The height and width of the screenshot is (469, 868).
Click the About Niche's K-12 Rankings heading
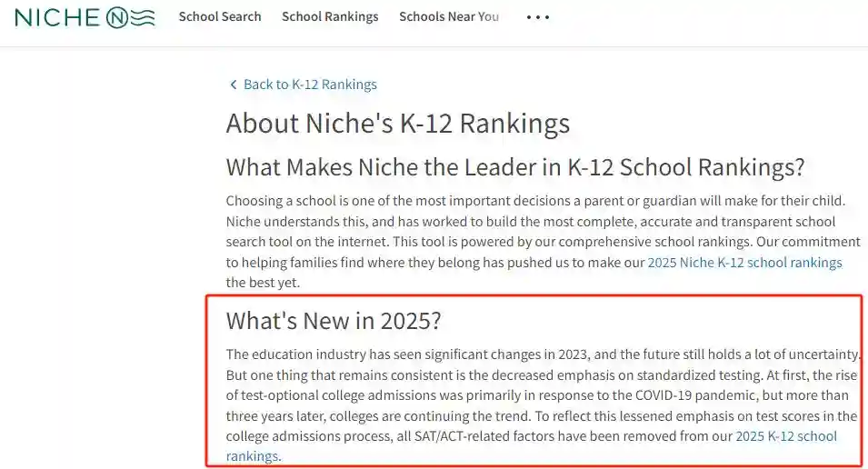[x=398, y=124]
